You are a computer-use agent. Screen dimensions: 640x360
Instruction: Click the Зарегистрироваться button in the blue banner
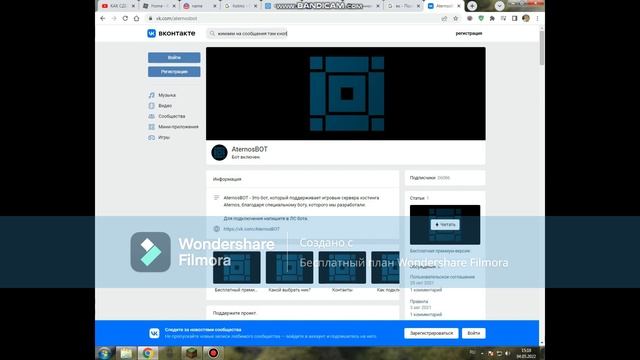click(431, 333)
